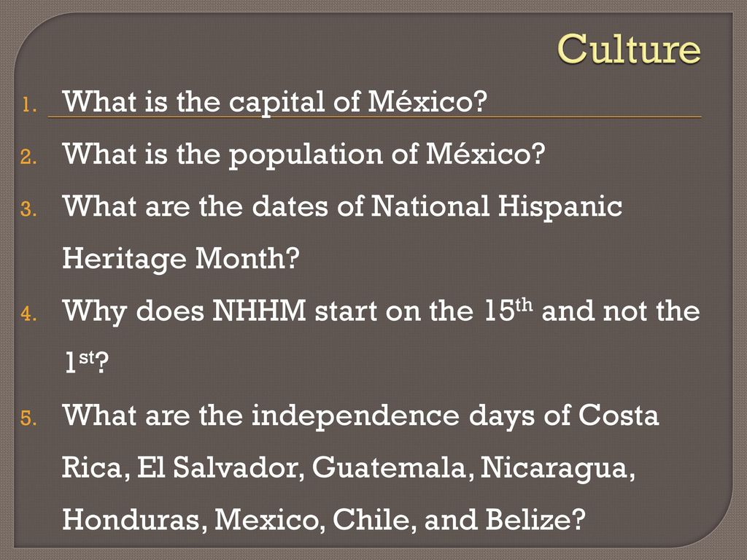Select the NHHM start date question
Image resolution: width=747 pixels, height=560 pixels.
[x=381, y=311]
